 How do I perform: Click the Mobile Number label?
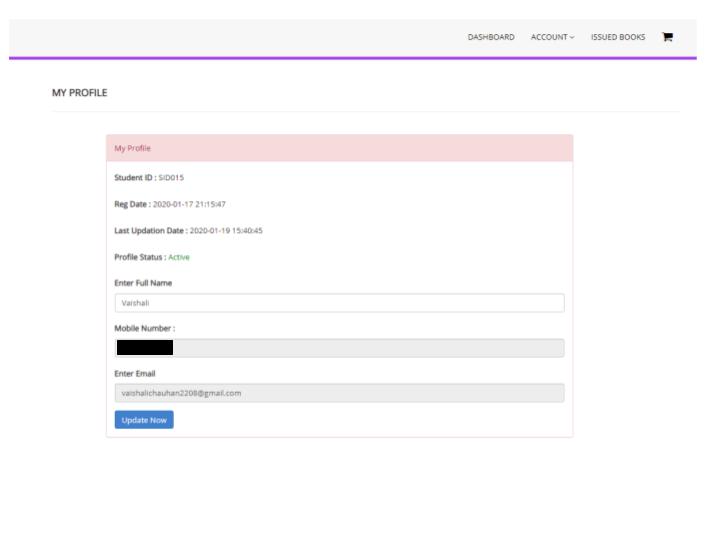tap(145, 328)
